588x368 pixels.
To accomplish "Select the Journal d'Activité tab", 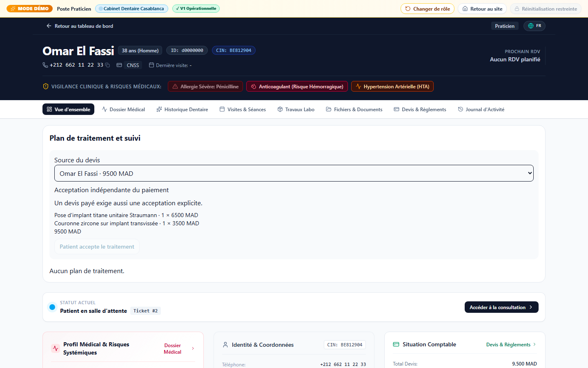I will [481, 109].
